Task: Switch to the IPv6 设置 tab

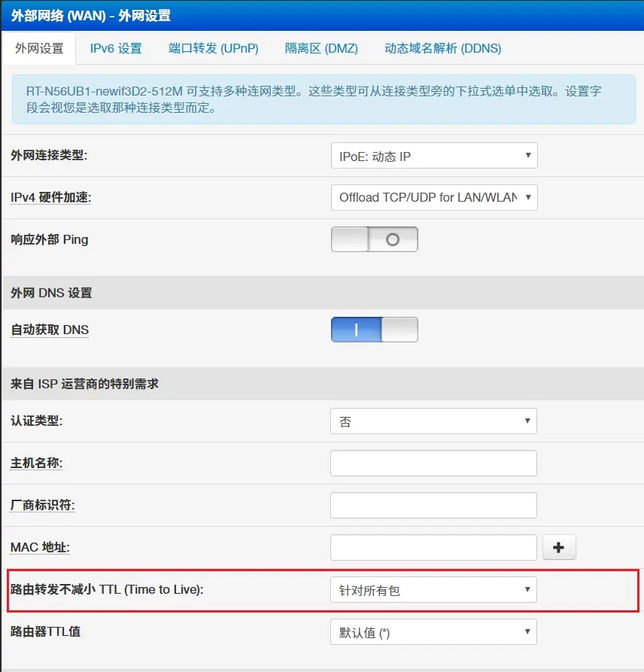Action: click(x=116, y=48)
